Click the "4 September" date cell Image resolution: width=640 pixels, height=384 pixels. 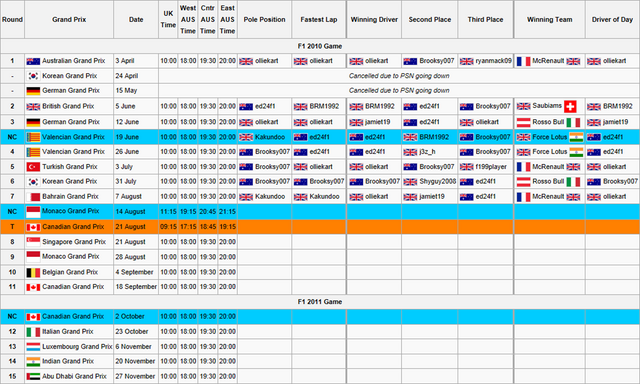pyautogui.click(x=136, y=272)
